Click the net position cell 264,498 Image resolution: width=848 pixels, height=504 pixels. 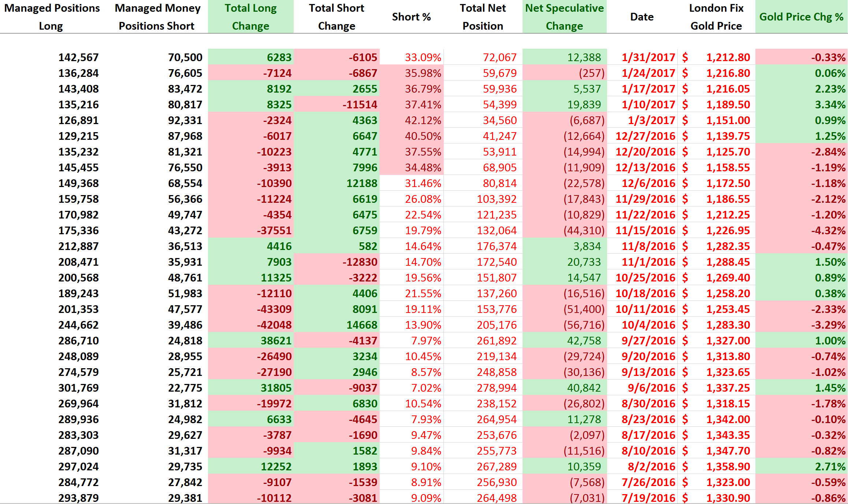(483, 497)
